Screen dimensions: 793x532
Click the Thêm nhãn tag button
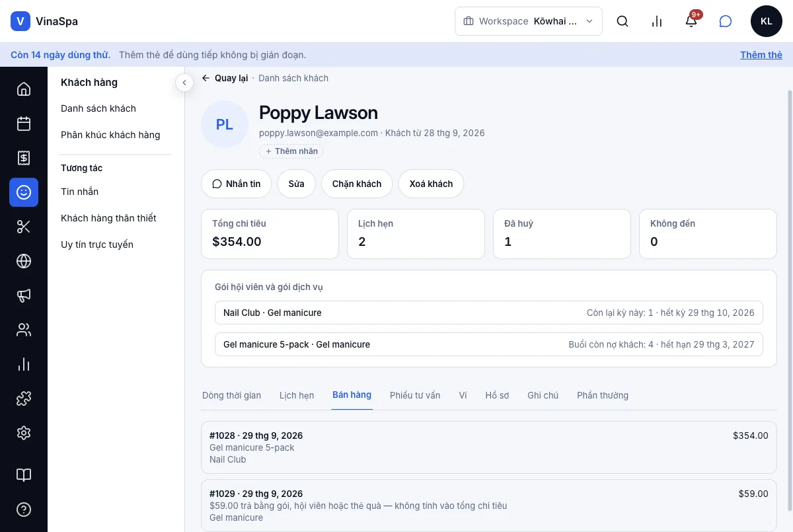point(291,151)
